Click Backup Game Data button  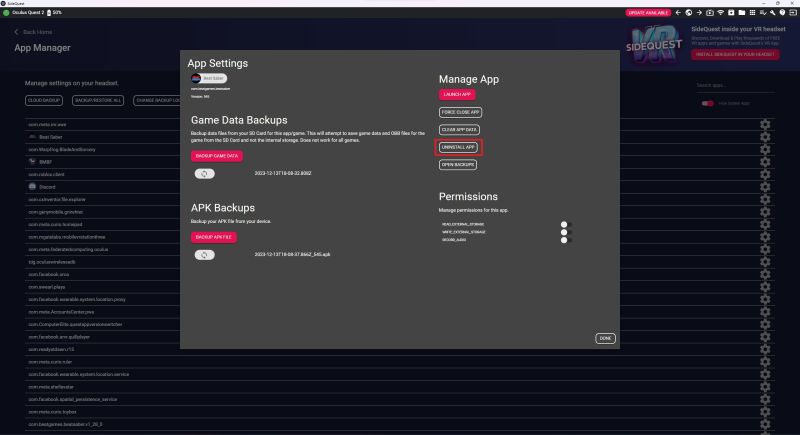pyautogui.click(x=217, y=156)
